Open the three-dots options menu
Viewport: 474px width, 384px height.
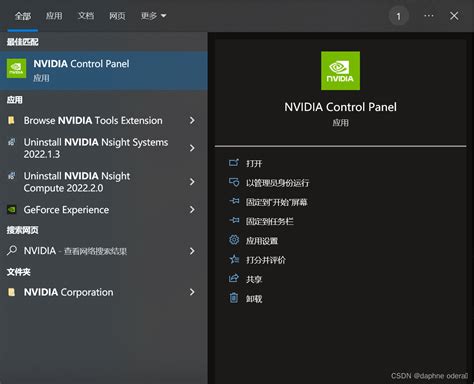[x=429, y=16]
